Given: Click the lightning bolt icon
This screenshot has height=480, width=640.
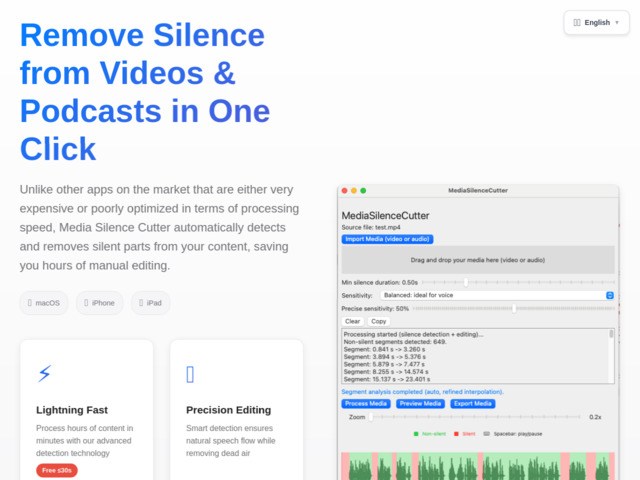Looking at the screenshot, I should [44, 373].
